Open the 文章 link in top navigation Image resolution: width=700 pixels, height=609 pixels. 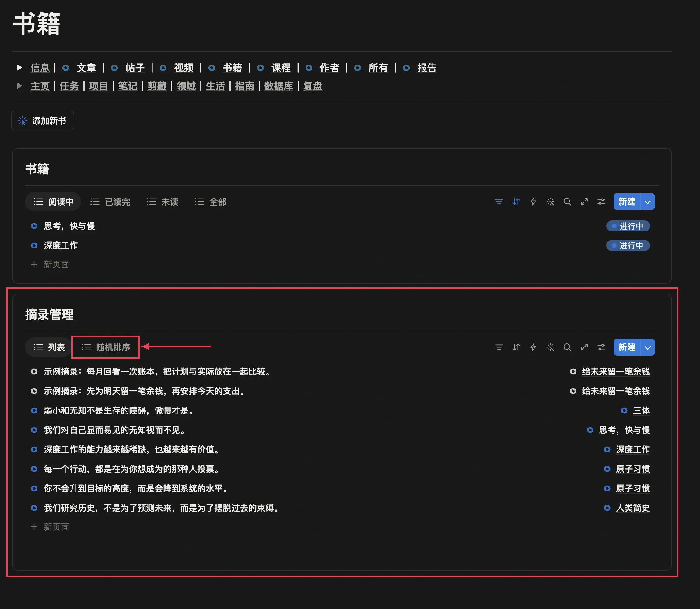coord(86,68)
